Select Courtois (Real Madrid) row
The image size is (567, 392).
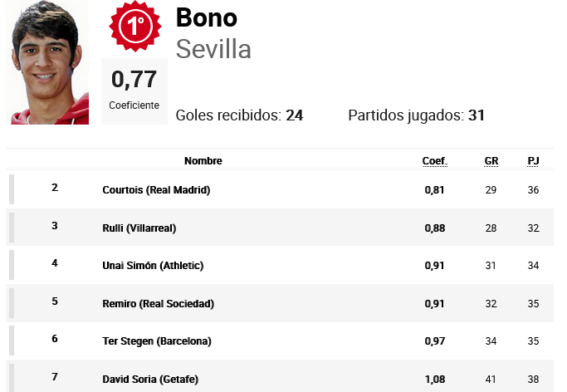280,189
